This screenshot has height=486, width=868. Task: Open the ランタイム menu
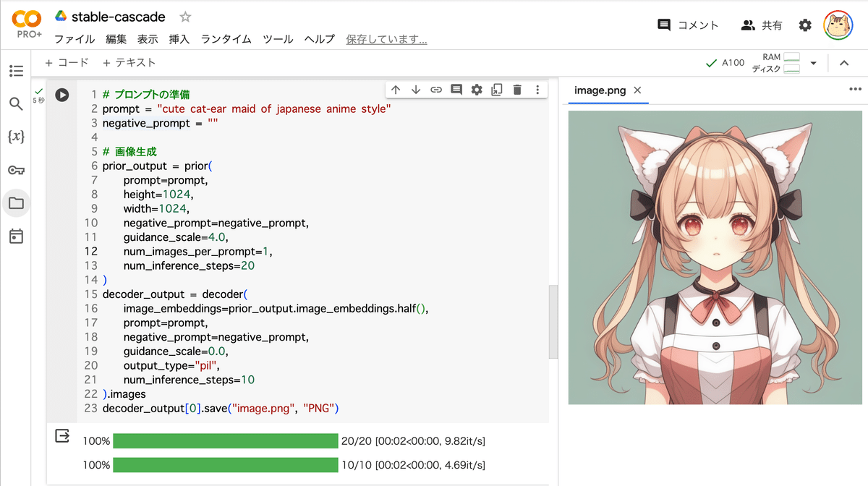pyautogui.click(x=226, y=39)
